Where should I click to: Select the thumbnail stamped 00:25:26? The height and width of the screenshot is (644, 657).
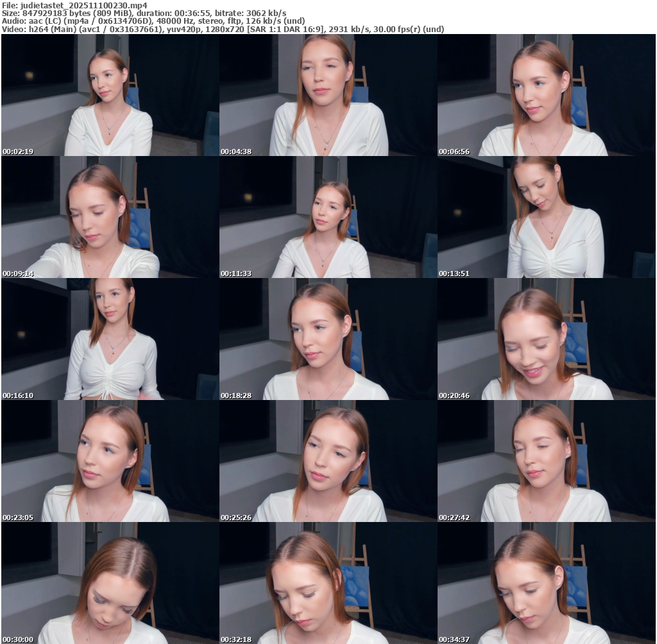pos(328,461)
